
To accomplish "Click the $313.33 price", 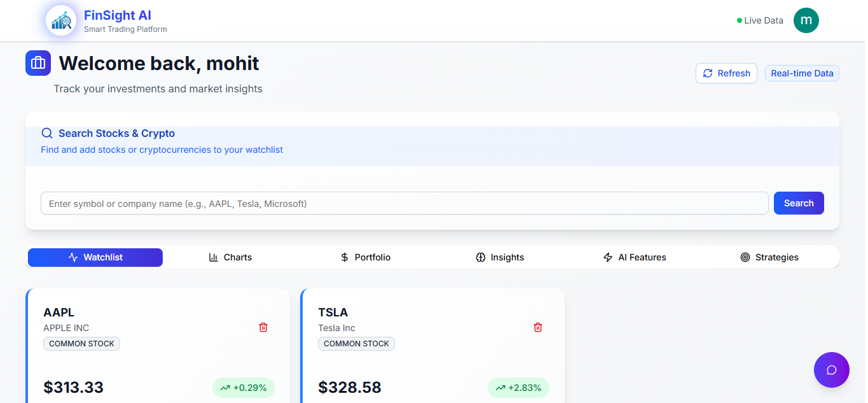I will point(73,387).
